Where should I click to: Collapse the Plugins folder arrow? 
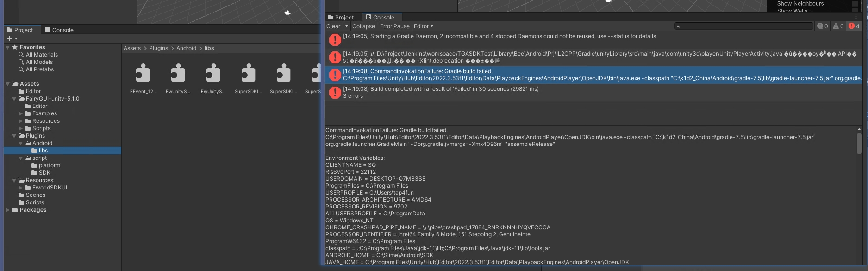coord(14,136)
